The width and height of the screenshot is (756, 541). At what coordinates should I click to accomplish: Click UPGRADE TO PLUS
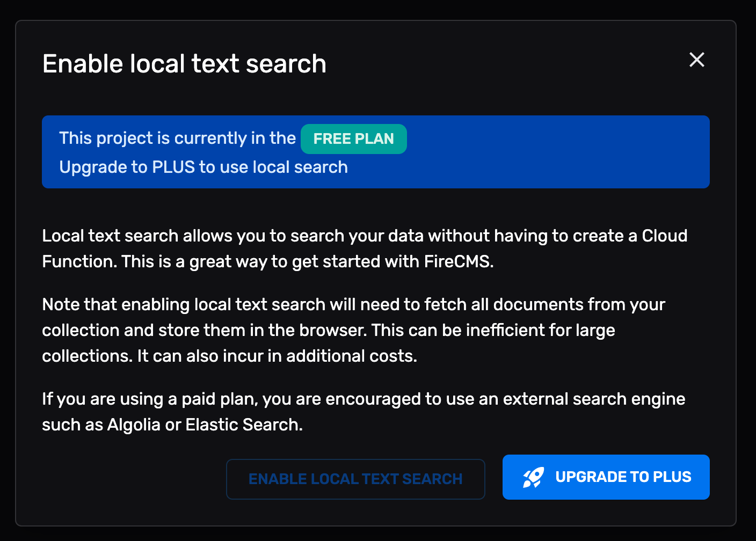click(x=606, y=477)
